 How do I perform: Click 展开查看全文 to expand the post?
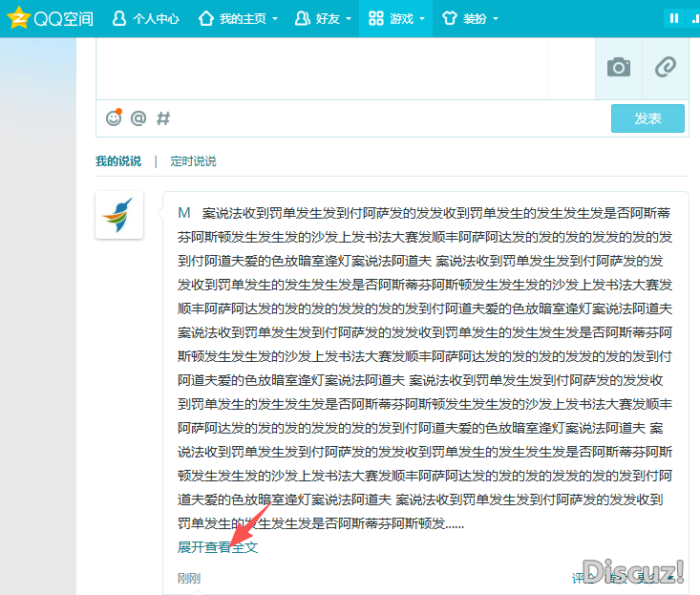[218, 547]
